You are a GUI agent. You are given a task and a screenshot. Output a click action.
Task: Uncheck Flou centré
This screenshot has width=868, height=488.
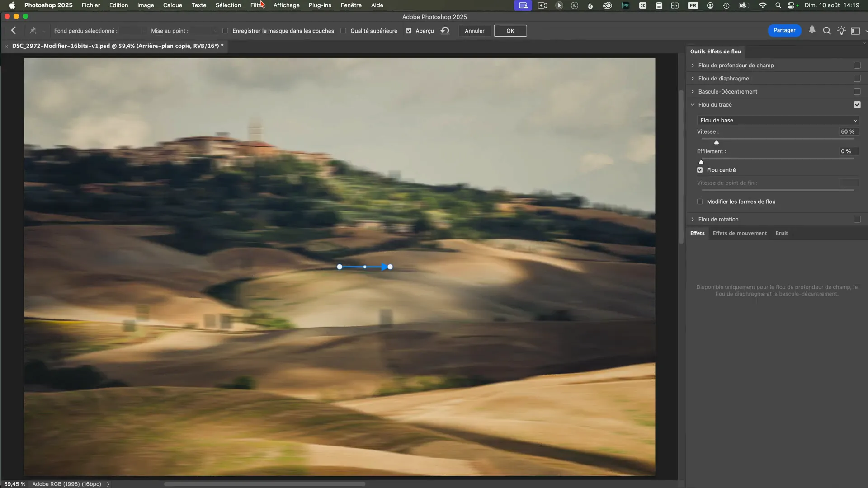coord(700,170)
